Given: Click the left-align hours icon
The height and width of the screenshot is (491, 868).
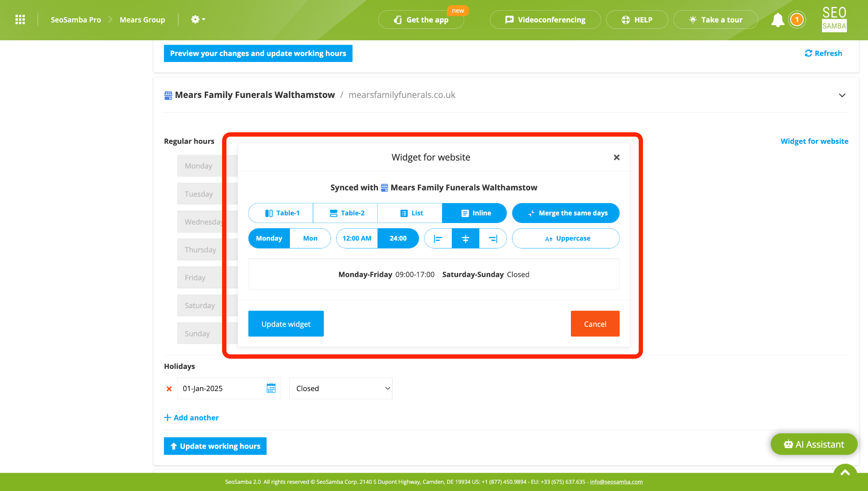Looking at the screenshot, I should (x=438, y=238).
